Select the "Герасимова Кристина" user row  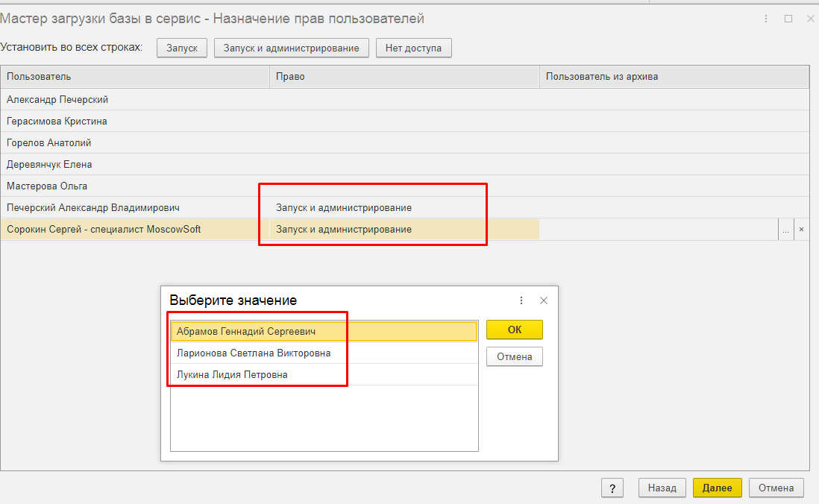[x=57, y=122]
